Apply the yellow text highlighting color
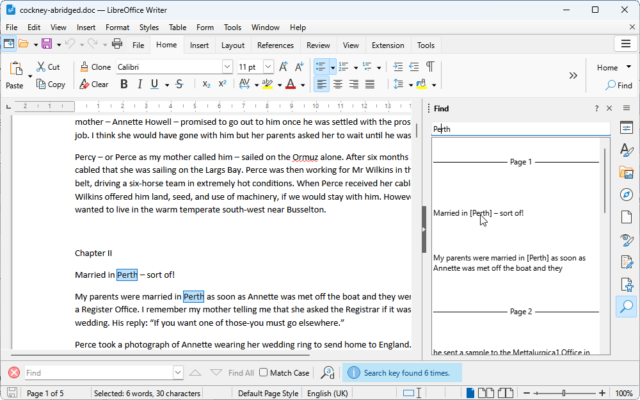 [267, 84]
